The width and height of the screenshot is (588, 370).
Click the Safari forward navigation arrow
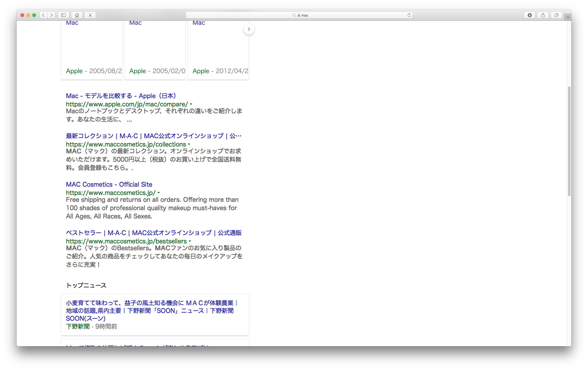(51, 15)
